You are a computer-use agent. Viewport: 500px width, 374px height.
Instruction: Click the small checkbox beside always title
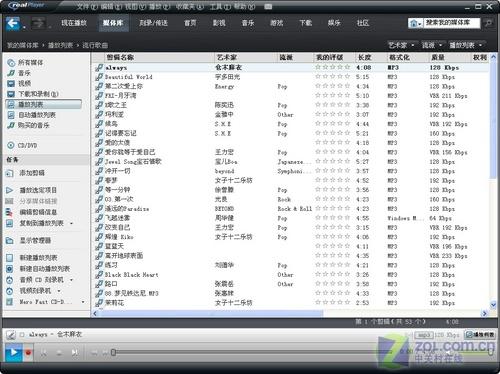coord(22,335)
